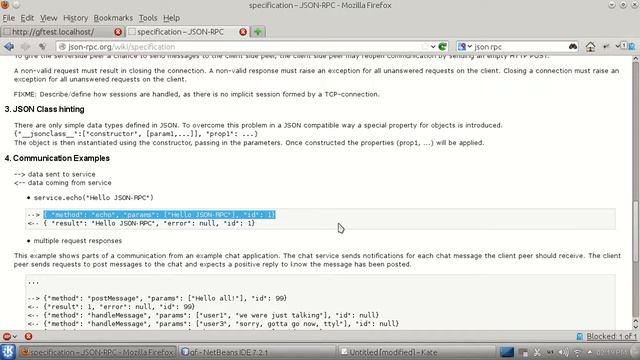Expand hidden tray icons arrow

(589, 352)
